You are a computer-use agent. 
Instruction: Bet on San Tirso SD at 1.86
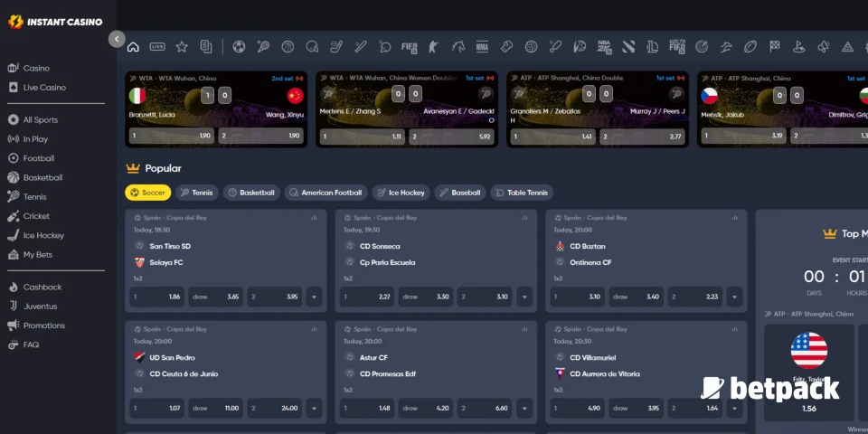(157, 297)
